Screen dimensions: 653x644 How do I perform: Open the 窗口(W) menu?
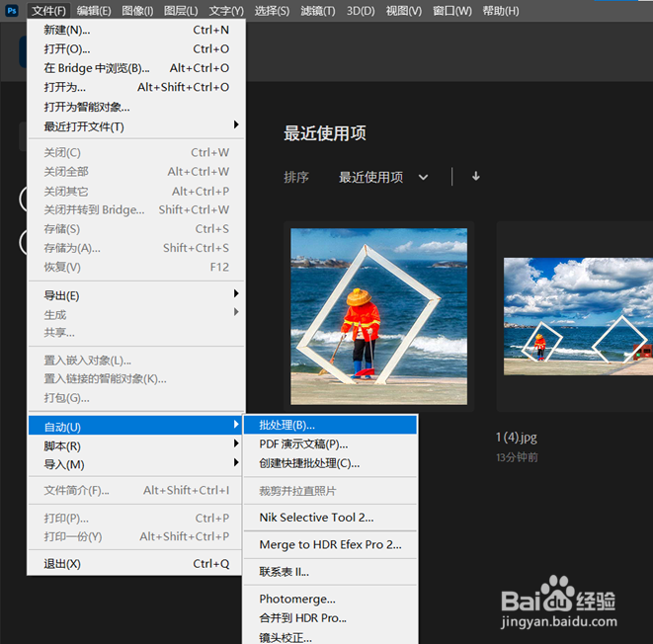pyautogui.click(x=451, y=11)
